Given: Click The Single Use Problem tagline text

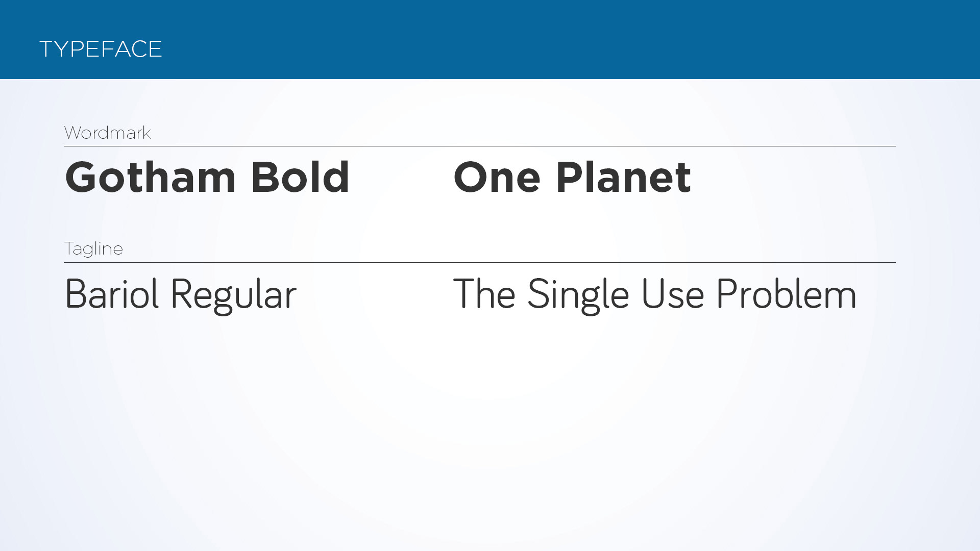Looking at the screenshot, I should (x=655, y=295).
